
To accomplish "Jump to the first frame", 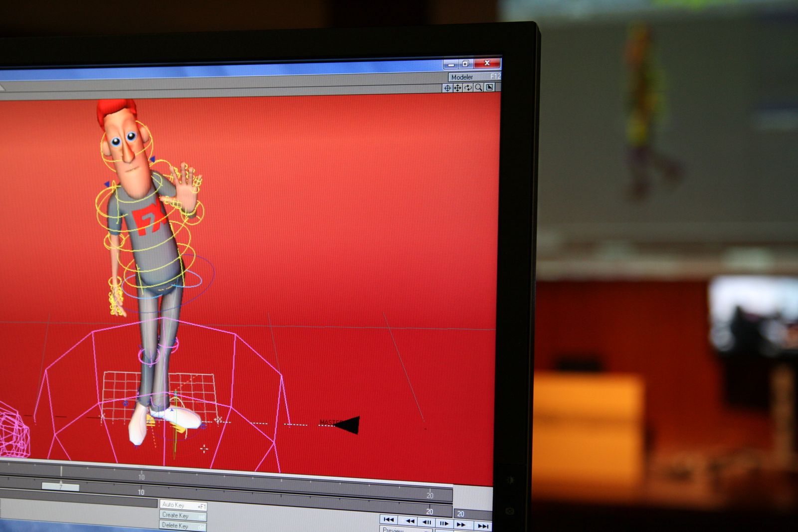I will pyautogui.click(x=389, y=520).
